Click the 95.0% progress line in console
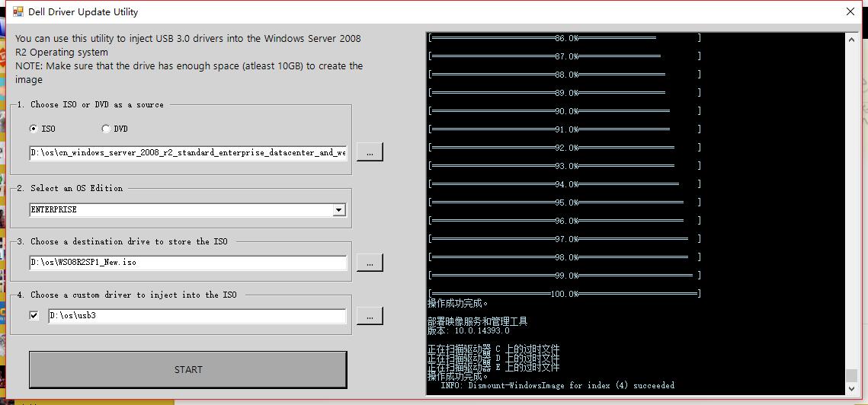The image size is (868, 405). coord(565,202)
